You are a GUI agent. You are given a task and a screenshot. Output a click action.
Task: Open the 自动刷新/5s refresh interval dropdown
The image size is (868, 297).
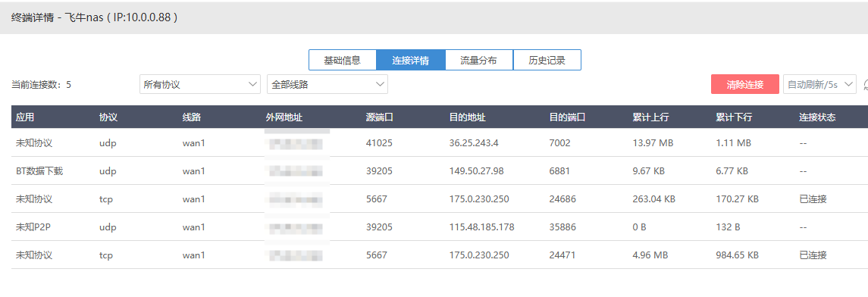(819, 85)
